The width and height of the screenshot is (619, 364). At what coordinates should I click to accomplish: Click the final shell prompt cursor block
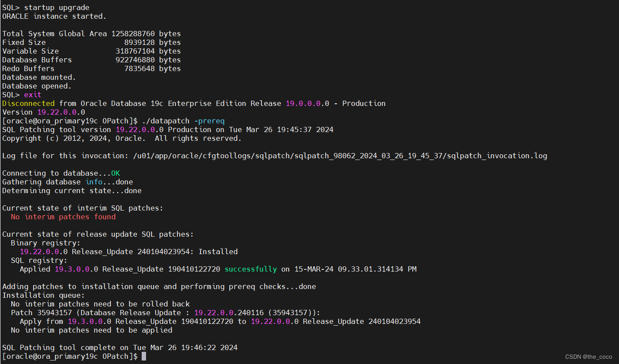[144, 356]
